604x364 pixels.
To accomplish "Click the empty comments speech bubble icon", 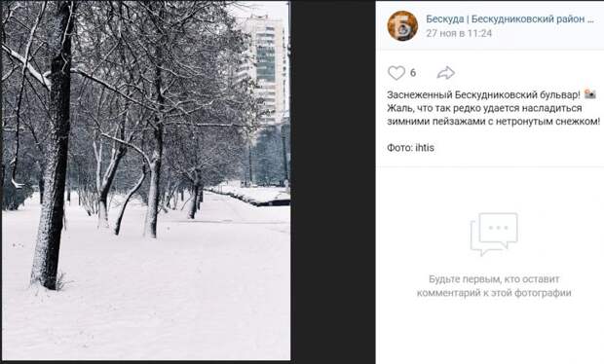I will click(x=494, y=234).
